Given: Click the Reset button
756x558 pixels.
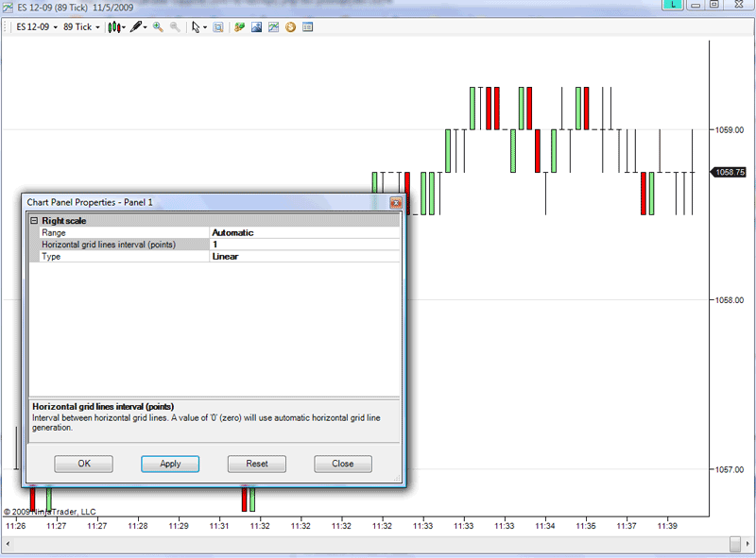Looking at the screenshot, I should (x=257, y=464).
